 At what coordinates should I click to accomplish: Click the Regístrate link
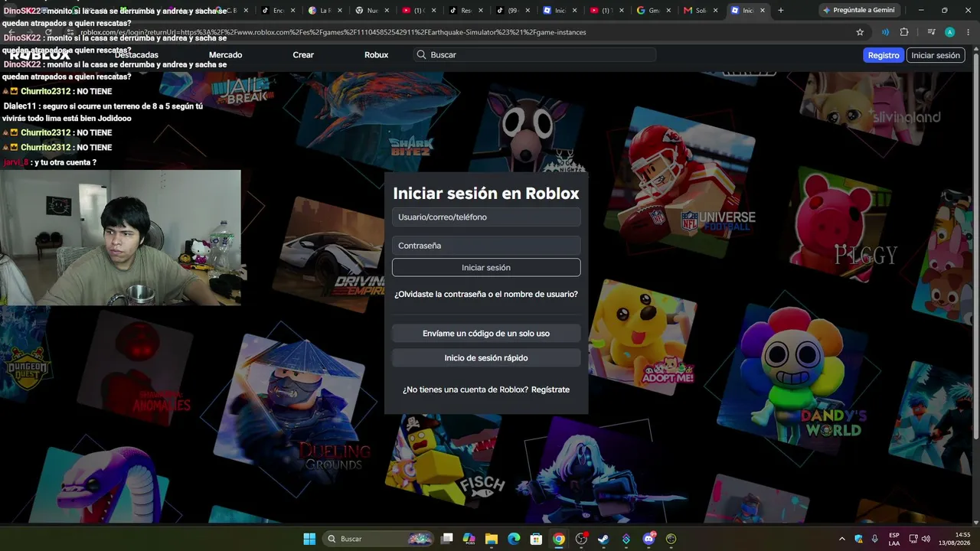pos(550,390)
